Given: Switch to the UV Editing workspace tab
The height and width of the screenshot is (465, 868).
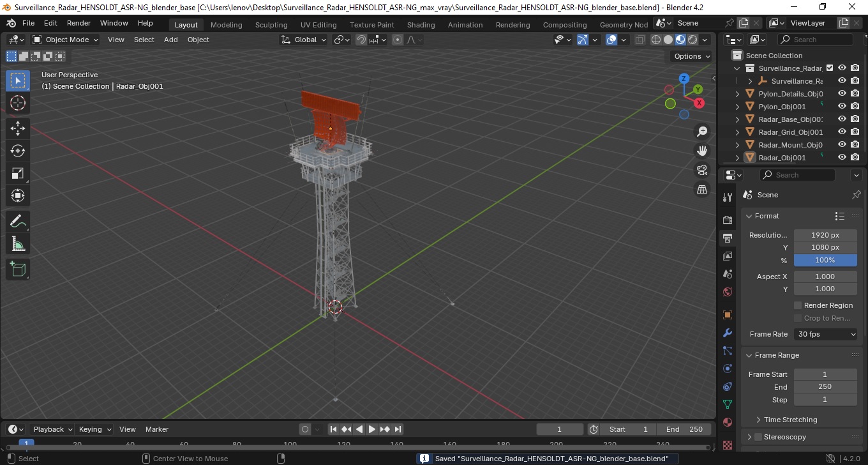Looking at the screenshot, I should (x=318, y=25).
